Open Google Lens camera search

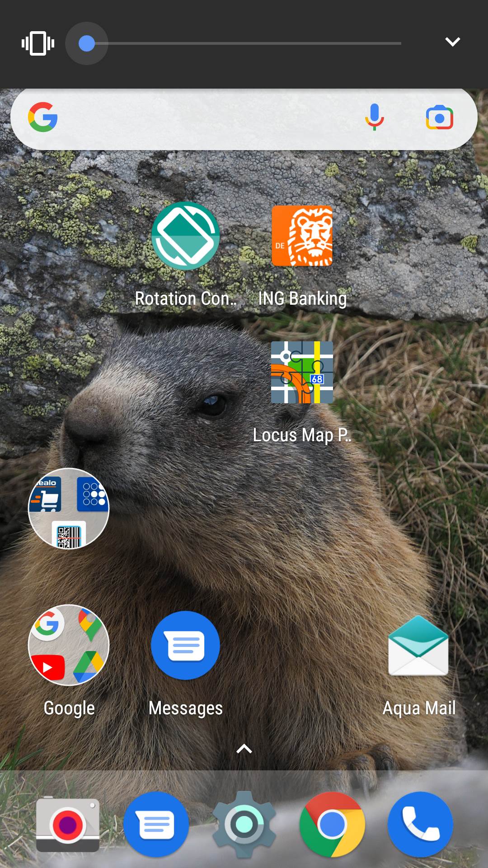coord(439,118)
